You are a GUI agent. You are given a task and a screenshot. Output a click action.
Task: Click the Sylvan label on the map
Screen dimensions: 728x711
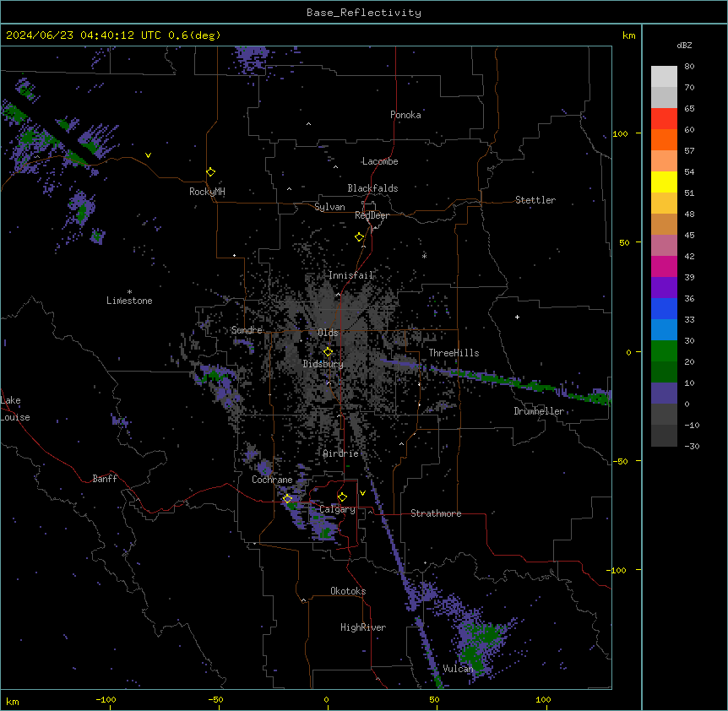[329, 207]
